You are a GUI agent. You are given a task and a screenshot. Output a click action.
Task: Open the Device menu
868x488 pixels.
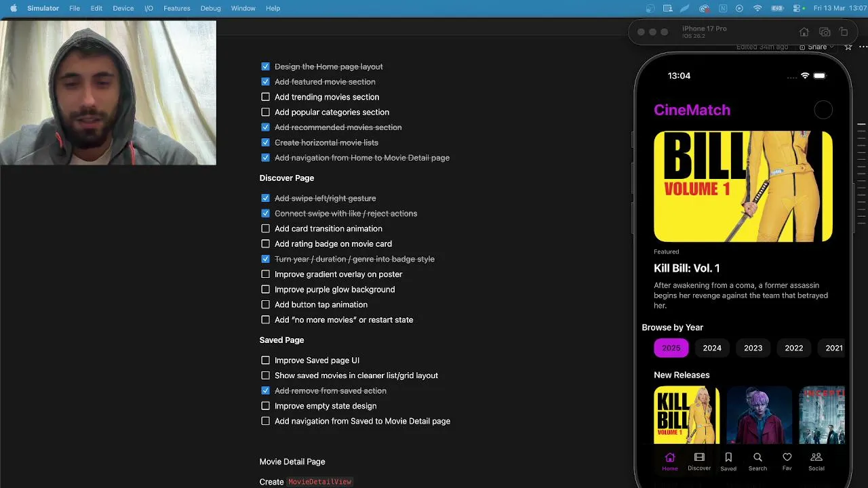click(x=123, y=8)
